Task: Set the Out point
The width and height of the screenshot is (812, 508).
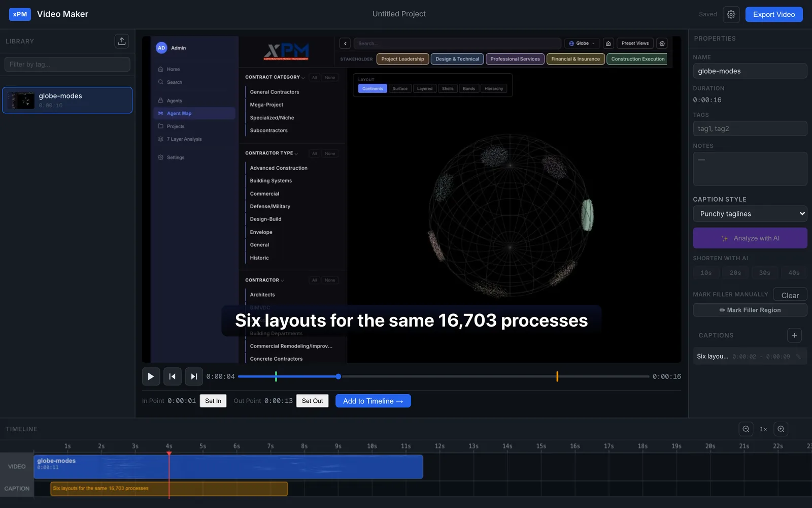Action: point(312,401)
